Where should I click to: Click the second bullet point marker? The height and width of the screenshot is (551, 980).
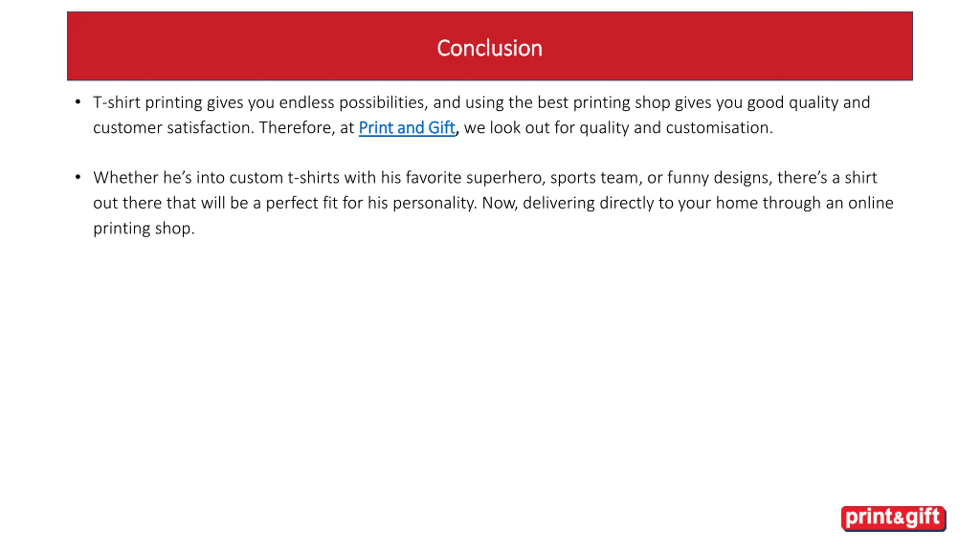[78, 177]
